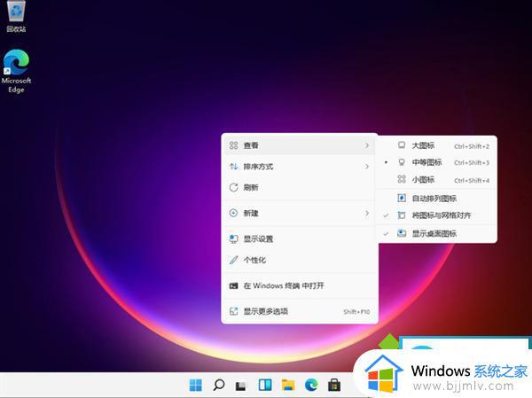Click the Shift+F10 shortcut text
Image resolution: width=532 pixels, height=398 pixels.
(356, 312)
